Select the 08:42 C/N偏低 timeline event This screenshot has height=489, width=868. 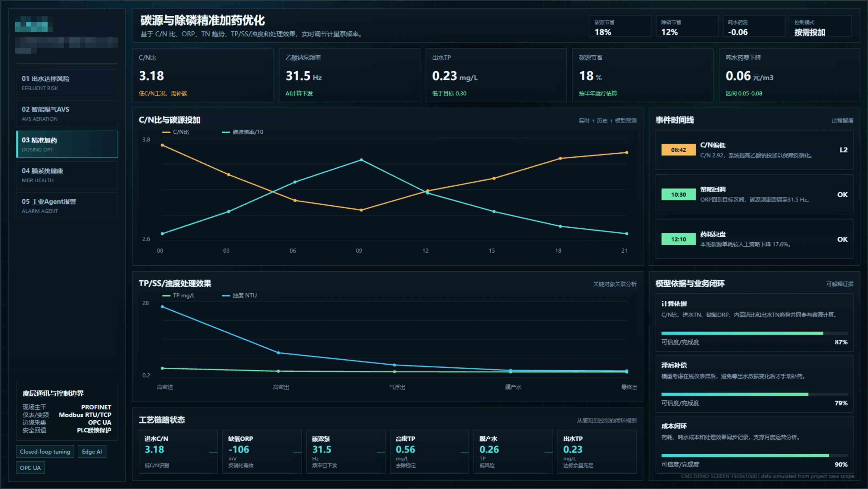point(754,150)
